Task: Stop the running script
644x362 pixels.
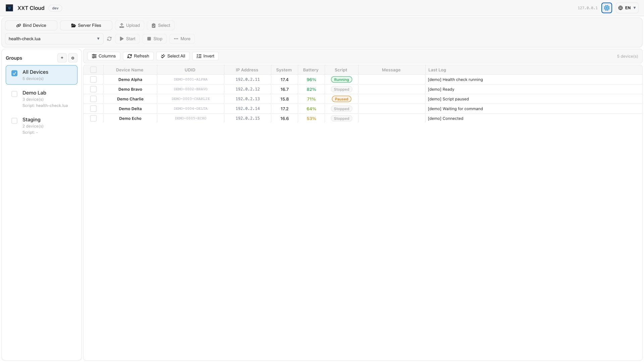Action: (x=155, y=39)
